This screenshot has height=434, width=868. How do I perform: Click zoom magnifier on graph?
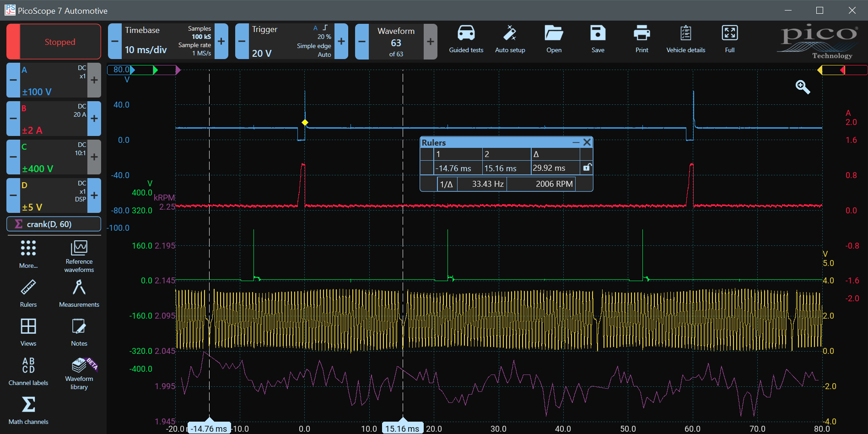803,87
